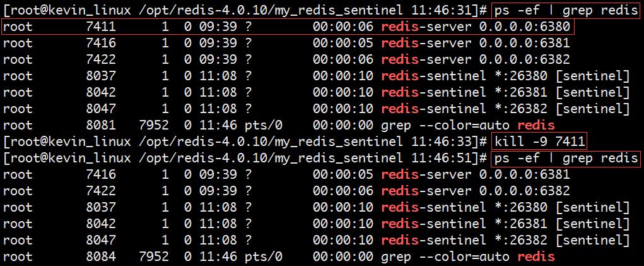The height and width of the screenshot is (266, 644).
Task: Click redis-sentinel *:26382 in the first listing
Action: pyautogui.click(x=464, y=109)
